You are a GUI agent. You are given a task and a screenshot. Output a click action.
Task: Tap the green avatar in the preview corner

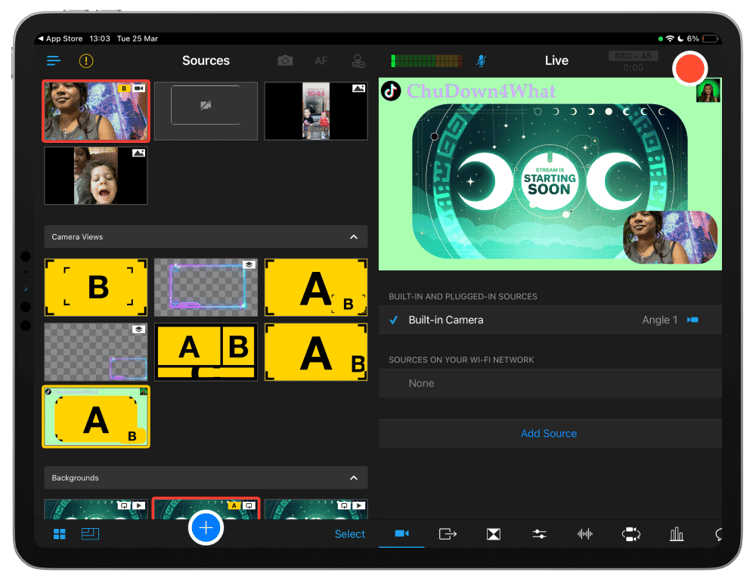(708, 91)
